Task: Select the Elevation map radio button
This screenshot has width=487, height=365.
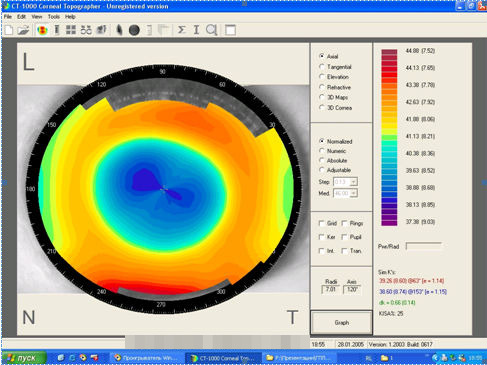Action: click(322, 77)
